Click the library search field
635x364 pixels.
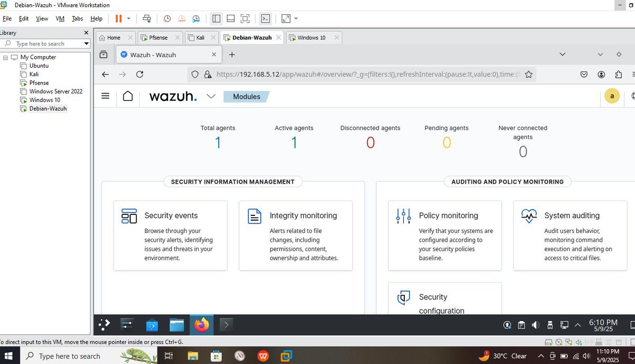pyautogui.click(x=46, y=44)
